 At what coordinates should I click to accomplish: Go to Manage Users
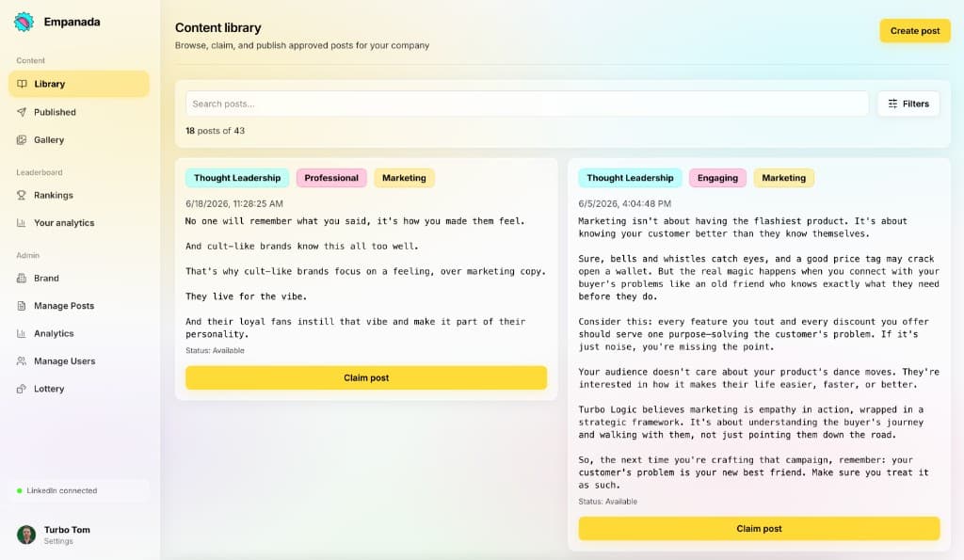coord(79,360)
